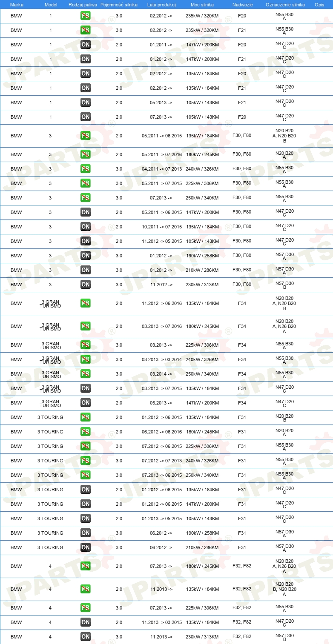Image resolution: width=333 pixels, height=644 pixels.
Task: Click petrol icon in BMW 4 11.2013 184KM row
Action: click(86, 589)
